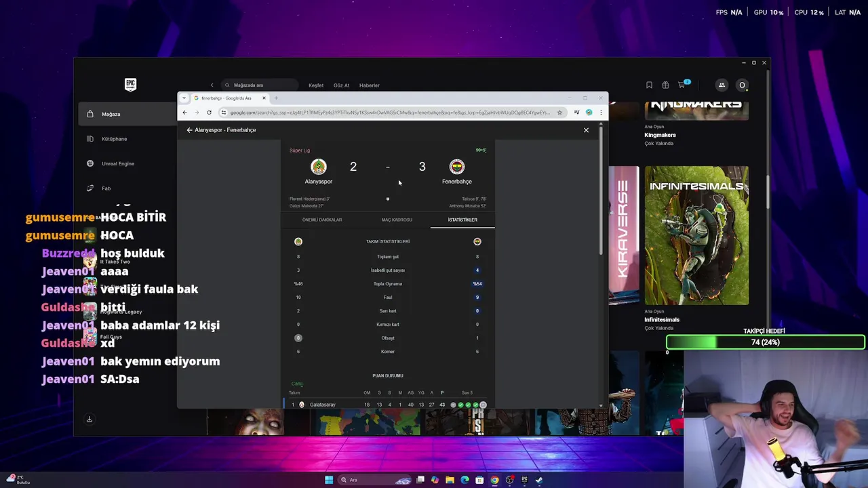Close the fenerbahçe Google tab
The width and height of the screenshot is (868, 488).
264,98
